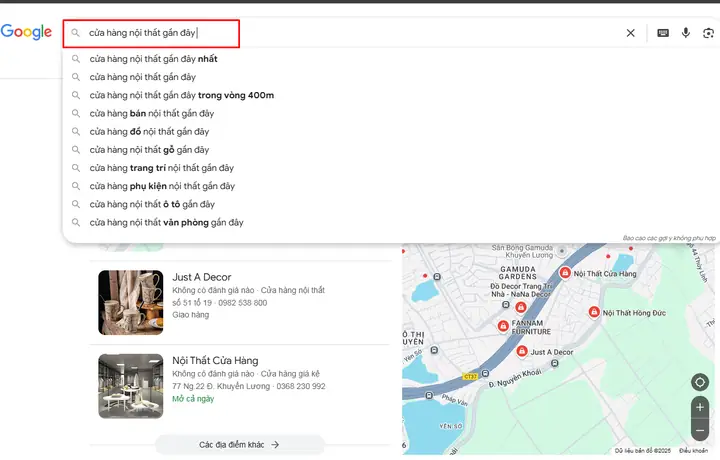720x460 pixels.
Task: Open search by image camera icon
Action: [708, 33]
